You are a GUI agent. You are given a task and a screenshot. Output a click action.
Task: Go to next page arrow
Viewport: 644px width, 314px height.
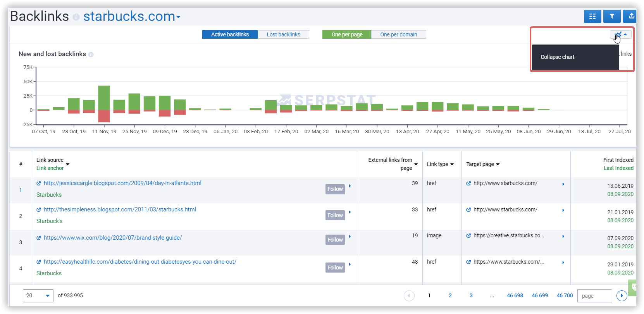click(x=622, y=296)
